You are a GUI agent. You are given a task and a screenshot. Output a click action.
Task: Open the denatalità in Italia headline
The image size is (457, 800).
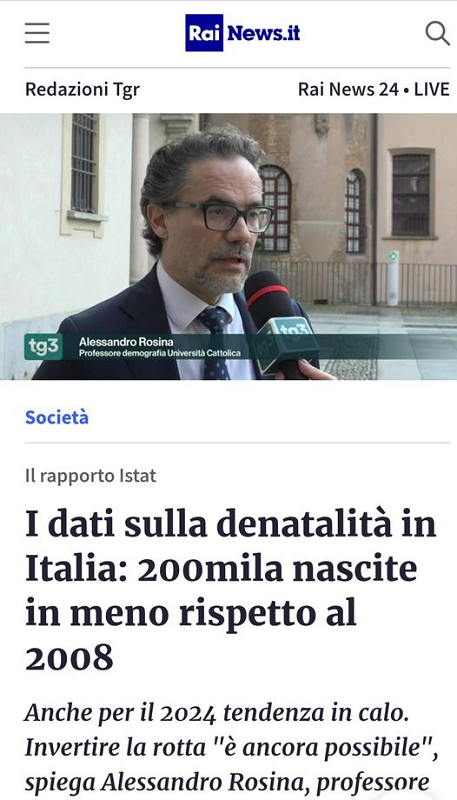point(231,590)
